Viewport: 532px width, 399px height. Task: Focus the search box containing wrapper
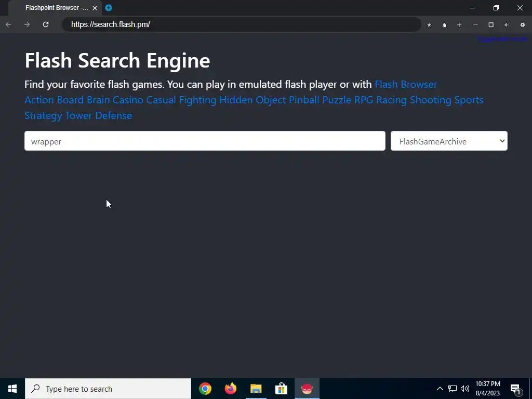coord(205,141)
